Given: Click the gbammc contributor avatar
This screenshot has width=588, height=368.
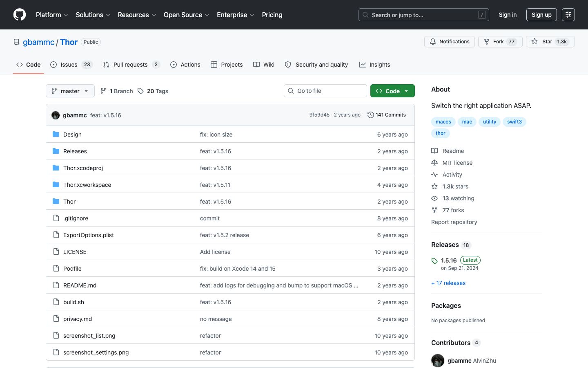Looking at the screenshot, I should [x=438, y=361].
